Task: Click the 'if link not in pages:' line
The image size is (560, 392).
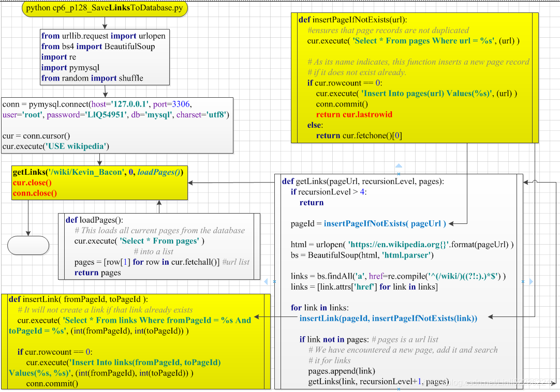Action: coord(334,340)
